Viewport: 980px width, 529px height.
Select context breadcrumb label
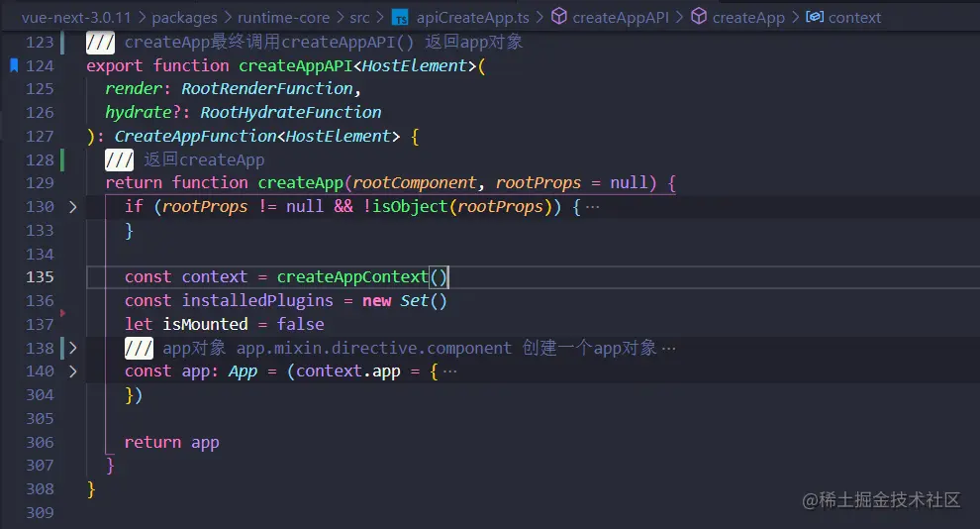coord(854,18)
